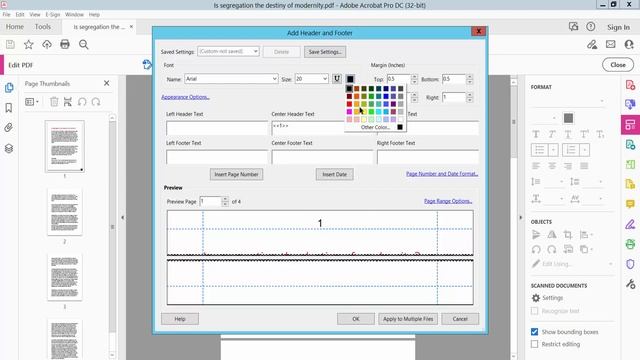Screen dimensions: 640x360
Task: Close the Page Thumbnails panel
Action: click(x=107, y=83)
